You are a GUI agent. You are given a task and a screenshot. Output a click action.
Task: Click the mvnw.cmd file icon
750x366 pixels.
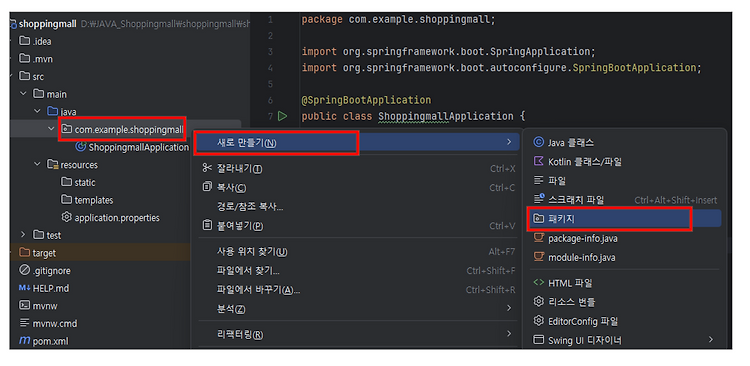(24, 323)
